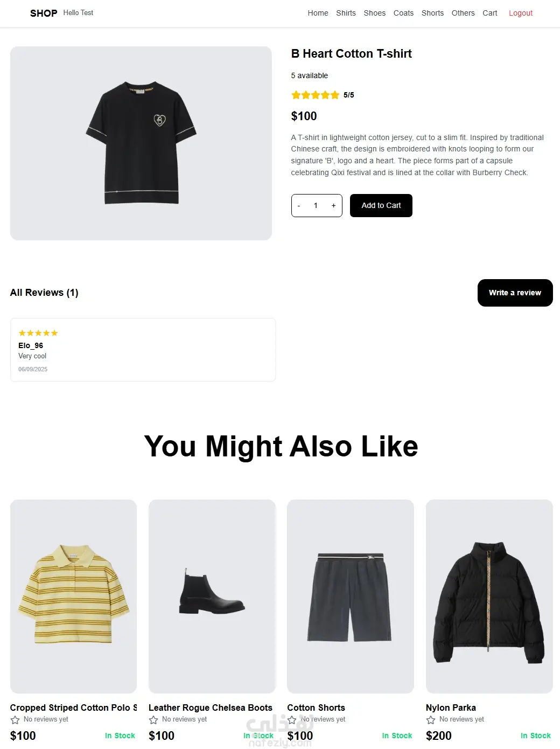Increase quantity with plus button
Screen dimensions: 560x749
(333, 206)
